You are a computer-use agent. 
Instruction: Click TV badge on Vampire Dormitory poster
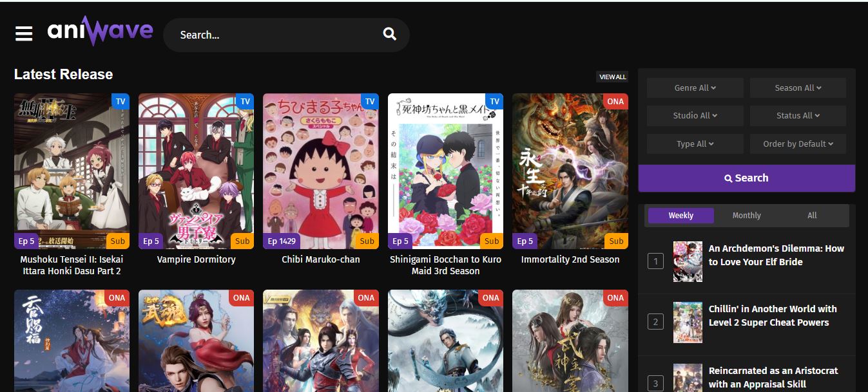tap(245, 101)
